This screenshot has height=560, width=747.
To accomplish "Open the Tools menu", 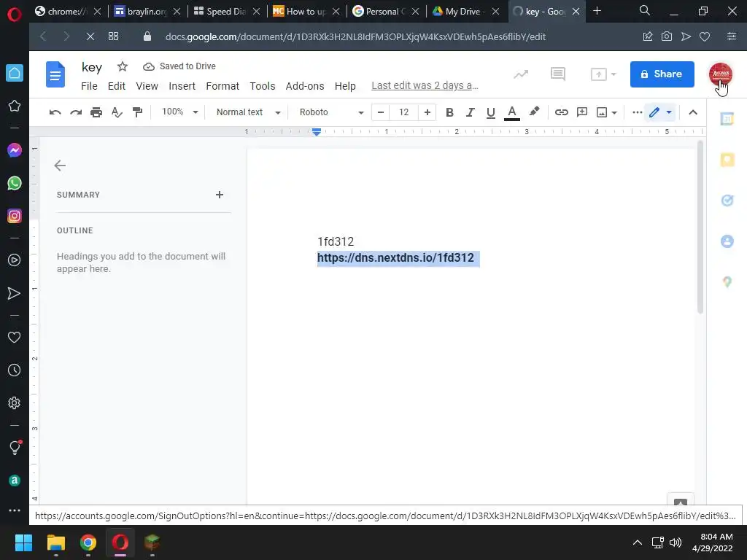I will [263, 86].
